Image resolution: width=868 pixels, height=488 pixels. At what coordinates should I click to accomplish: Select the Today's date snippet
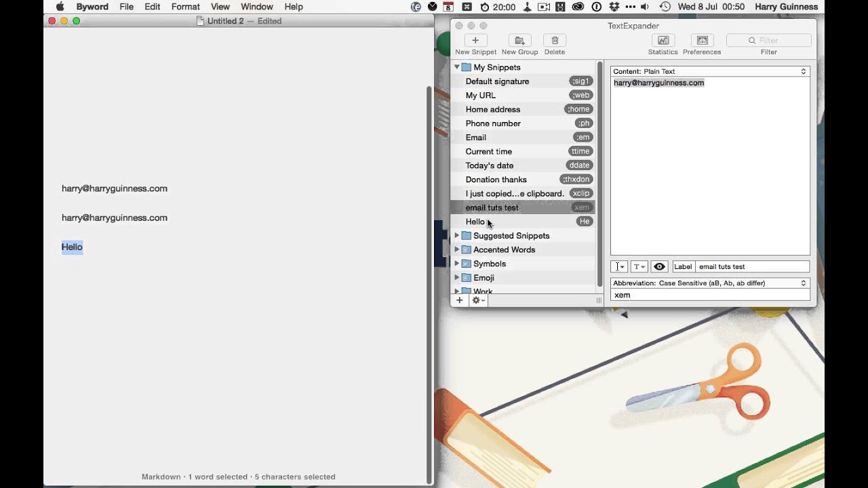tap(523, 165)
